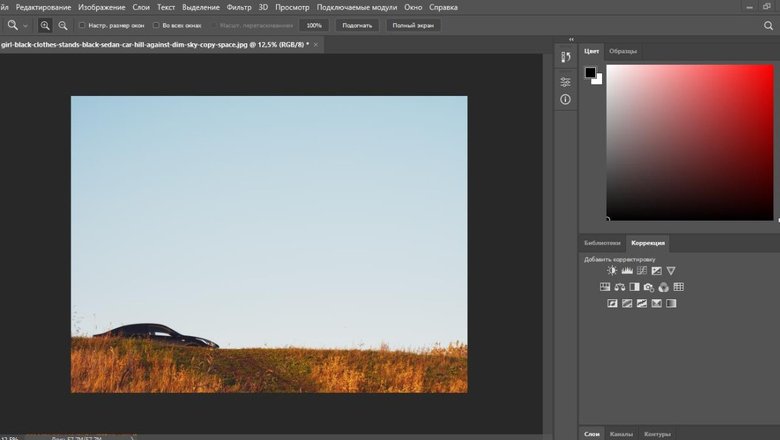Open the Редактирование menu
The height and width of the screenshot is (440, 780).
43,7
